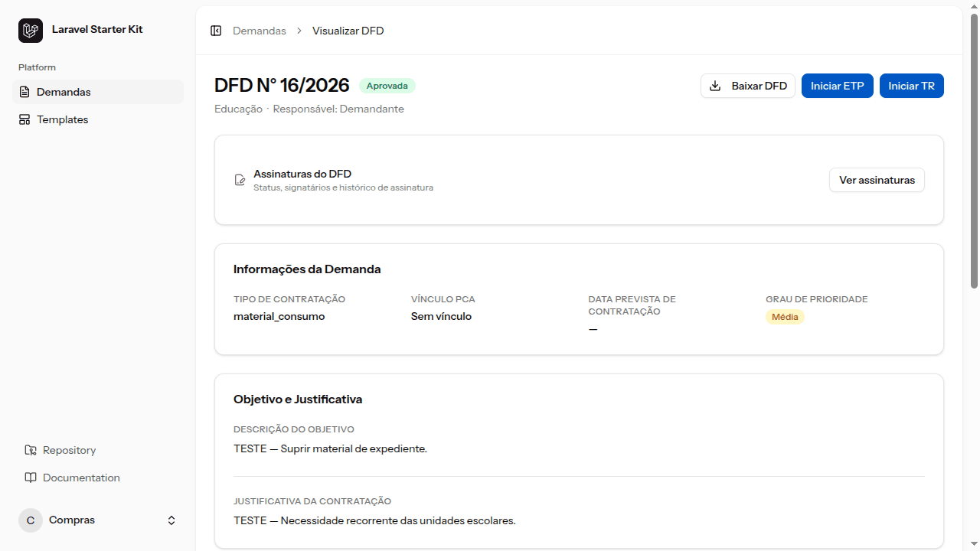Expand the Compras user menu chevrons
The width and height of the screenshot is (980, 551).
[x=171, y=520]
